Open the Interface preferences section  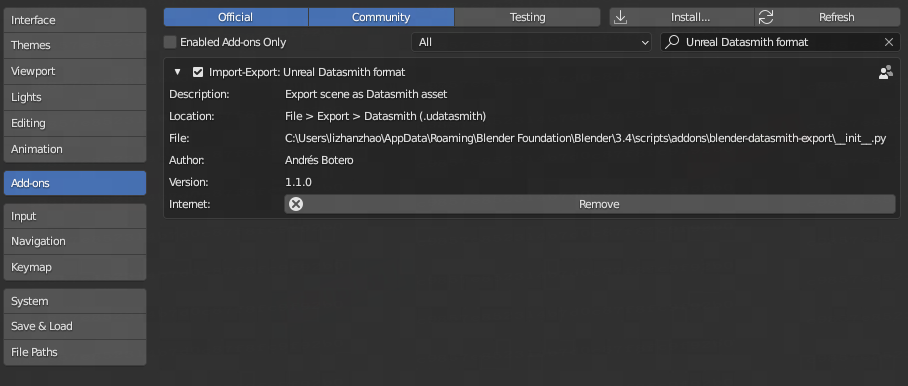(x=75, y=20)
